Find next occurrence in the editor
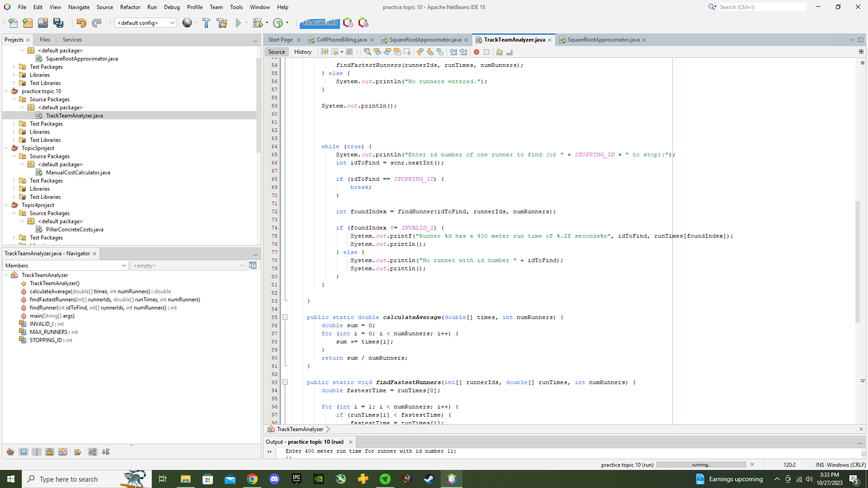This screenshot has height=488, width=868. click(387, 52)
